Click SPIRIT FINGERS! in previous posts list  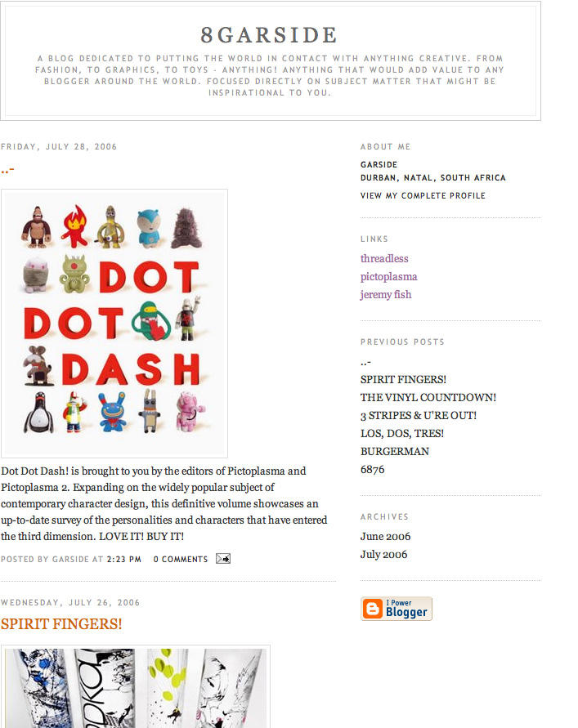[x=403, y=379]
